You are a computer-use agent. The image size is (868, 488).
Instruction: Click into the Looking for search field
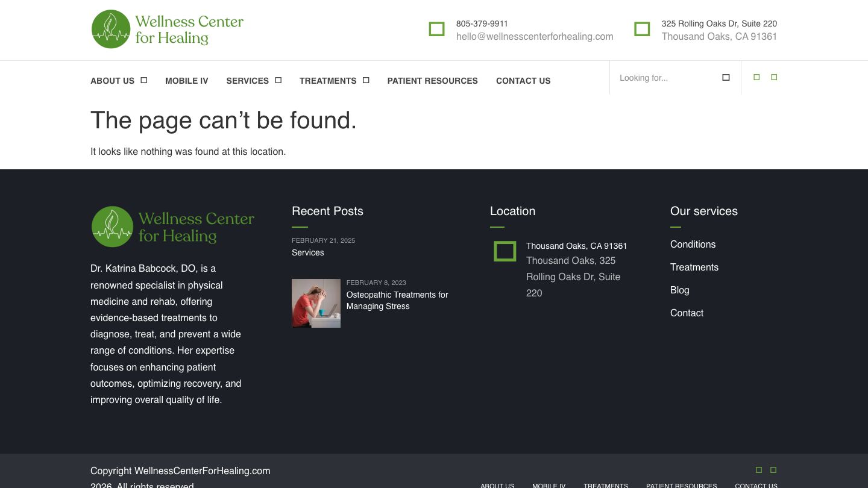663,78
